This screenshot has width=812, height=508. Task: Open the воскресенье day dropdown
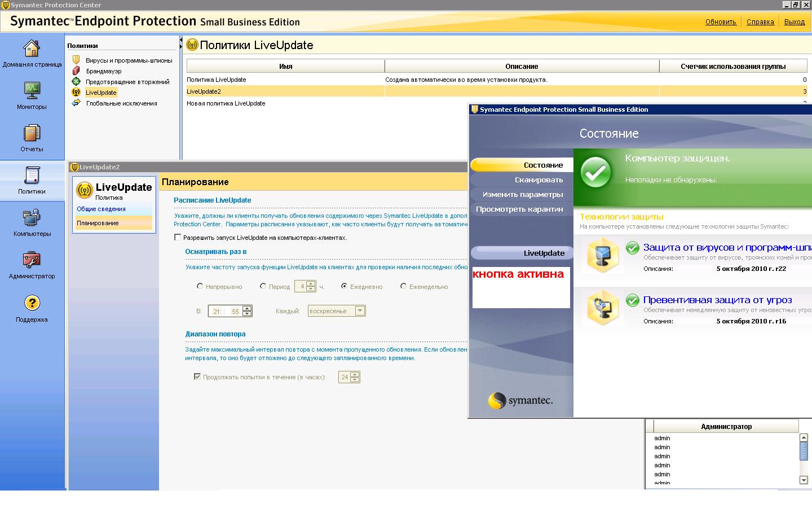(x=360, y=310)
